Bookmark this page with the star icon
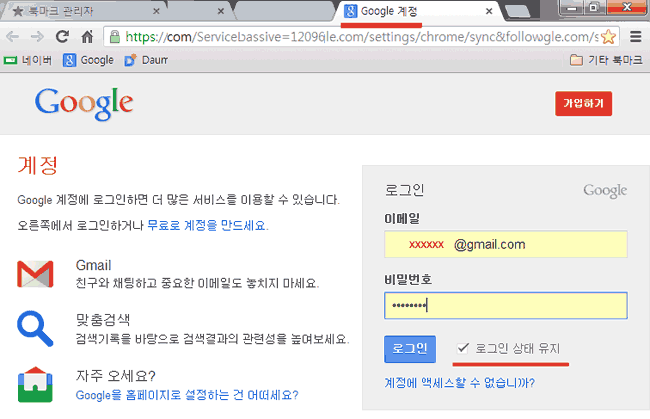Screen dimensions: 650x419 [608, 37]
